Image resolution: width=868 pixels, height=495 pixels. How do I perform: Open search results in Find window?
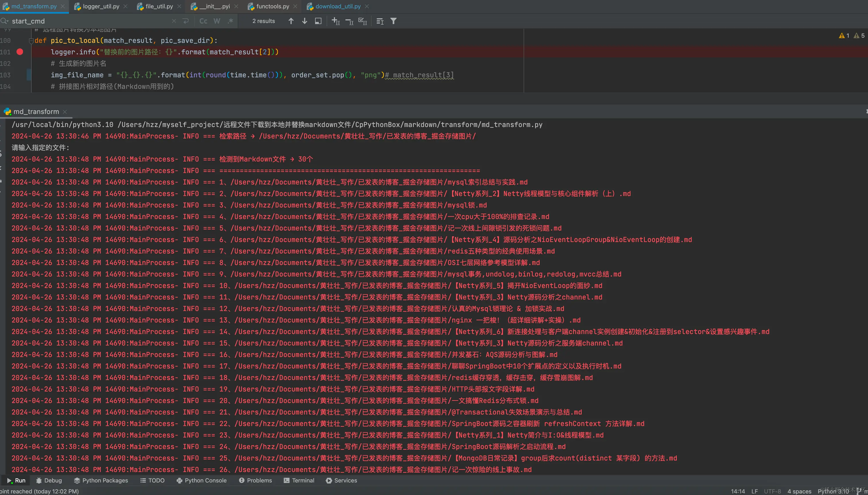pos(318,21)
